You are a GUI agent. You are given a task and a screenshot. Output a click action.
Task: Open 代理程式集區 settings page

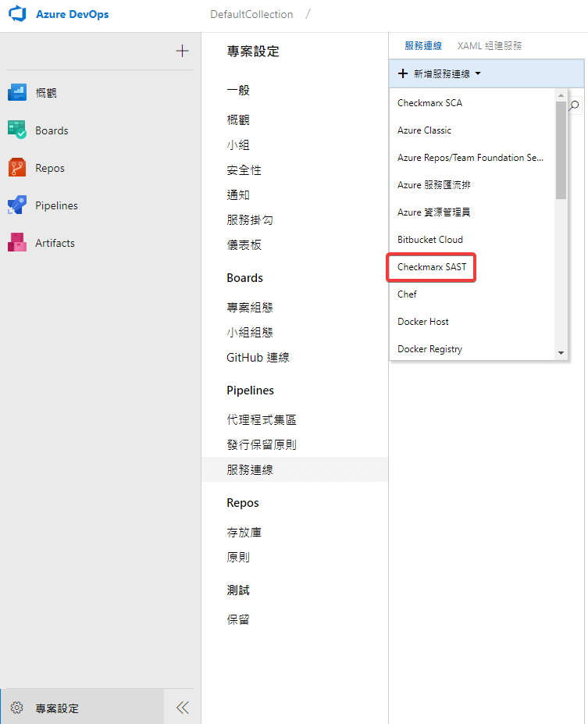click(x=262, y=420)
